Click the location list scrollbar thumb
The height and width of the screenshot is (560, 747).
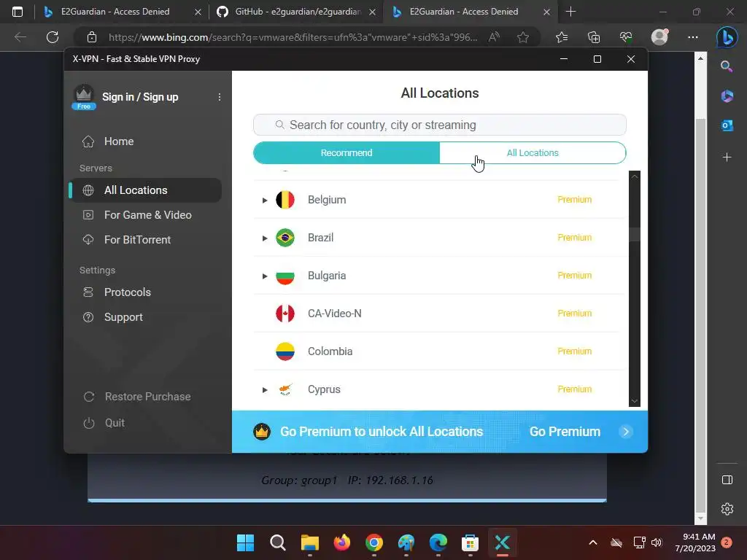pyautogui.click(x=634, y=235)
